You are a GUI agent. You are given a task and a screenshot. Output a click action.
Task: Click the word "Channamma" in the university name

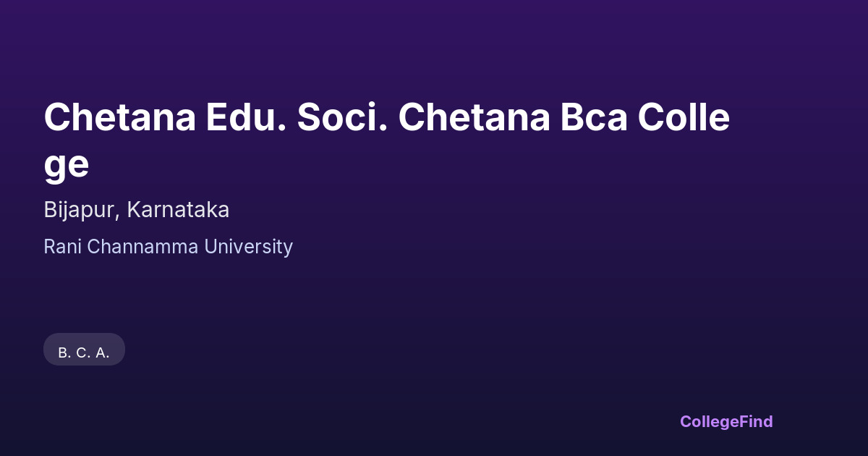[x=143, y=247]
